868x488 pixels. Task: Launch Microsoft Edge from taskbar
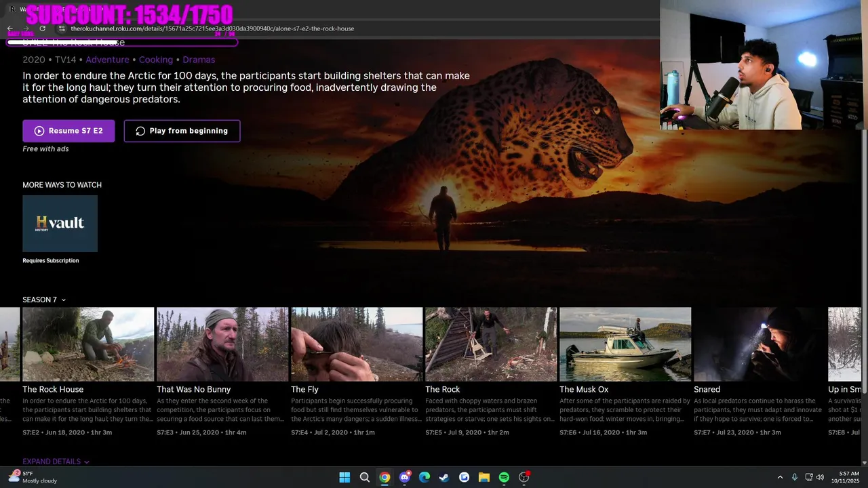(x=425, y=477)
